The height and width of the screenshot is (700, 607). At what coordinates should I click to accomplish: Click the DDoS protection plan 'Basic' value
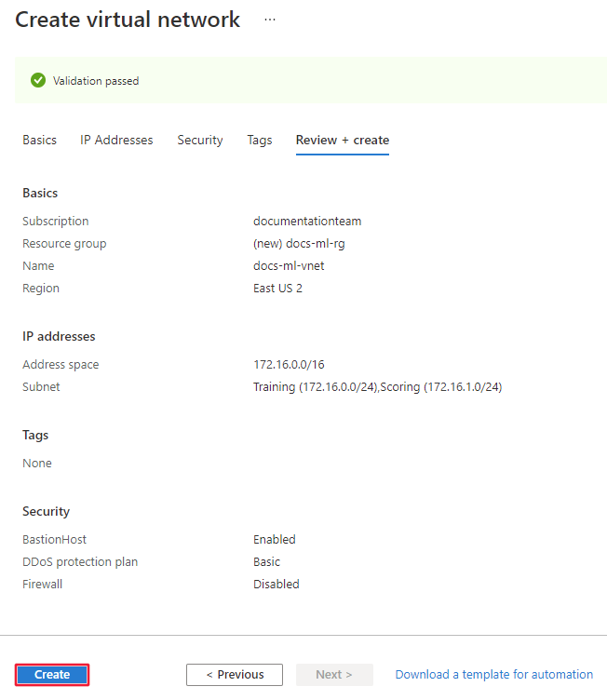[x=266, y=562]
